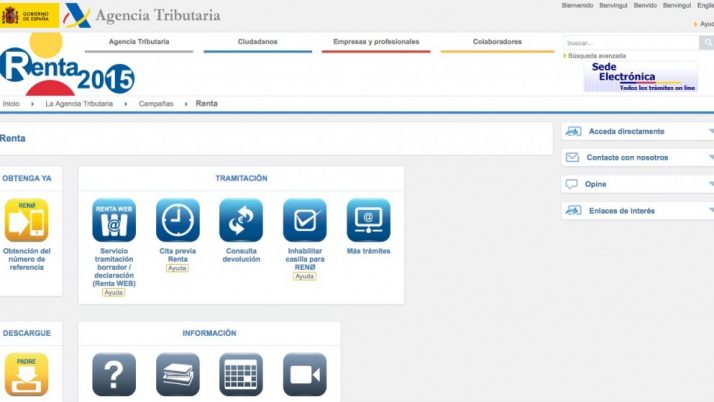Click the Búsqueda avanzada link
This screenshot has width=714, height=402.
tap(597, 56)
